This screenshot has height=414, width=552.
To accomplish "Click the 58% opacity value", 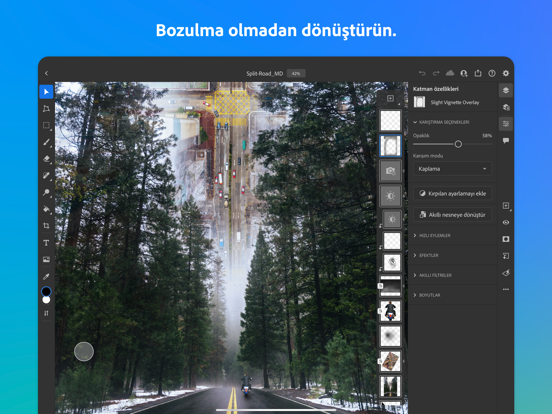I will [487, 136].
